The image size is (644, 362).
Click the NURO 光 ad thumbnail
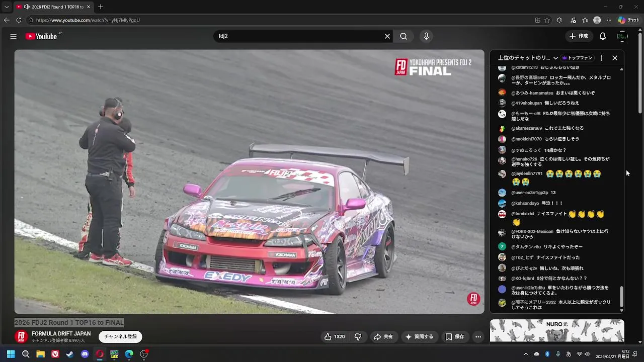coord(557,331)
